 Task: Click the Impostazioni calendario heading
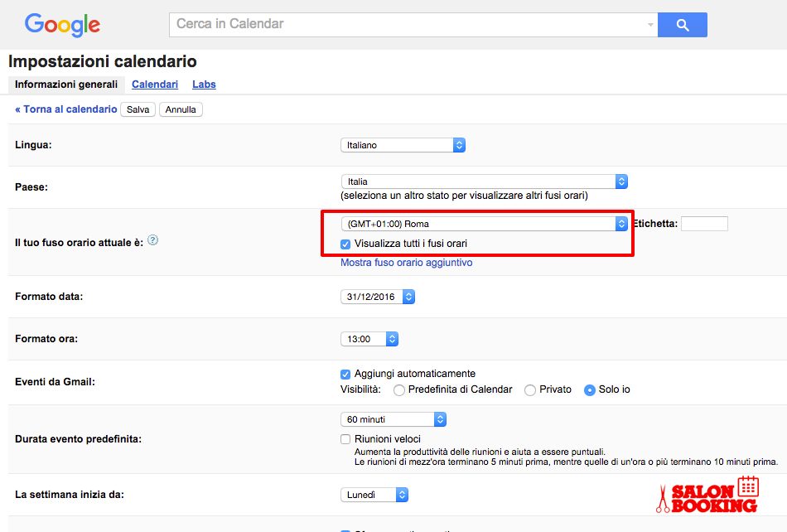point(103,61)
